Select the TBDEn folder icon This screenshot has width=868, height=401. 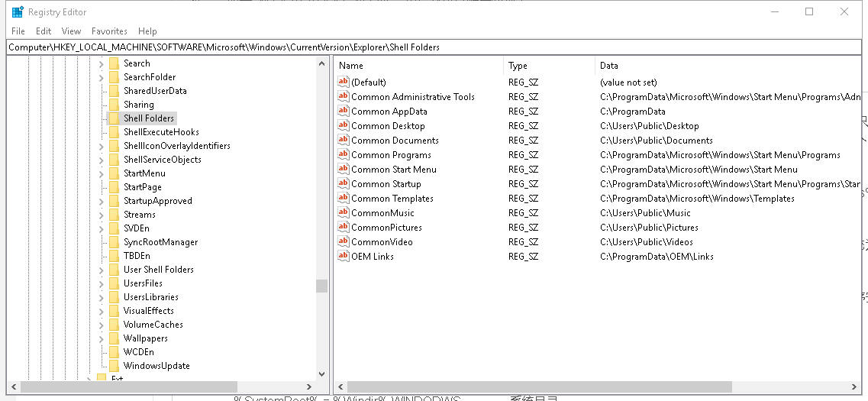click(114, 256)
